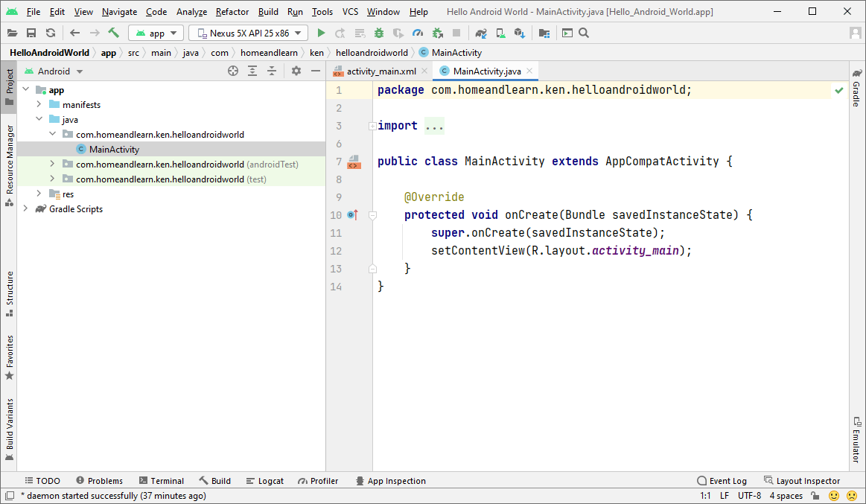Open the Profile app gauge icon
866x504 pixels.
418,33
